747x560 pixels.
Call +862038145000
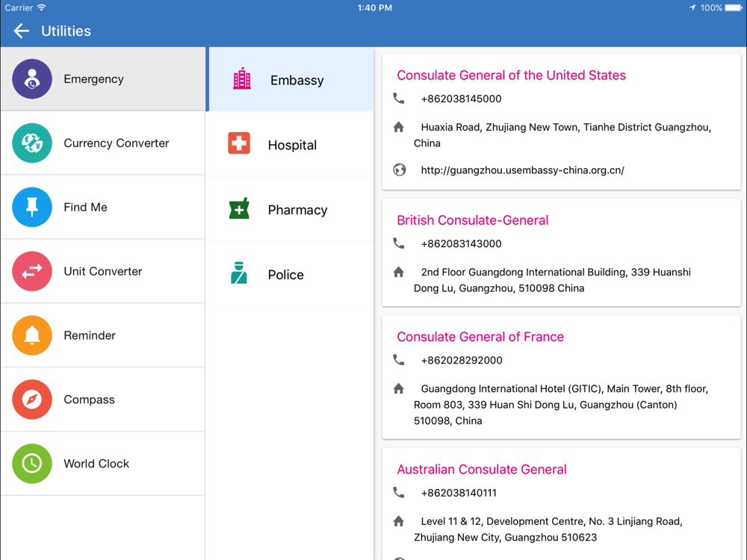click(461, 99)
